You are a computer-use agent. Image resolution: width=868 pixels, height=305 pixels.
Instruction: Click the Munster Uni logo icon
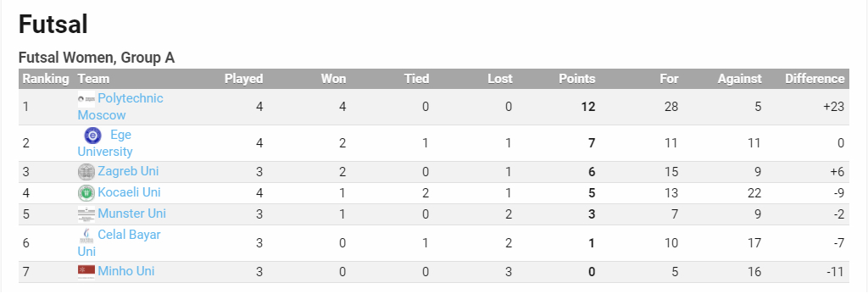pos(86,213)
